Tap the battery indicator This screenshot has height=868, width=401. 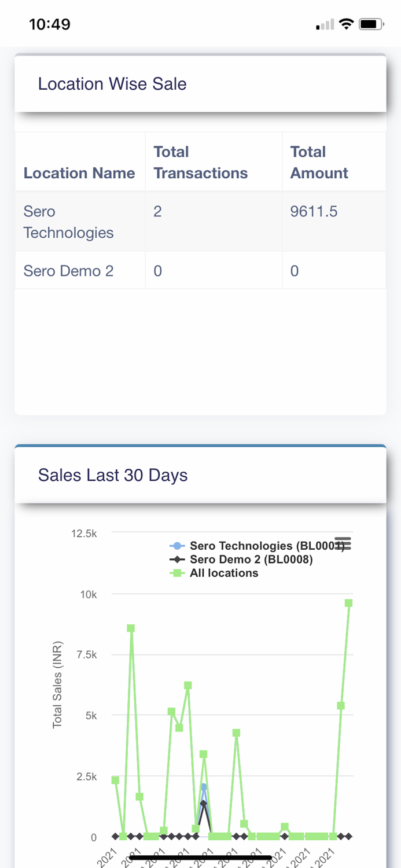[370, 24]
